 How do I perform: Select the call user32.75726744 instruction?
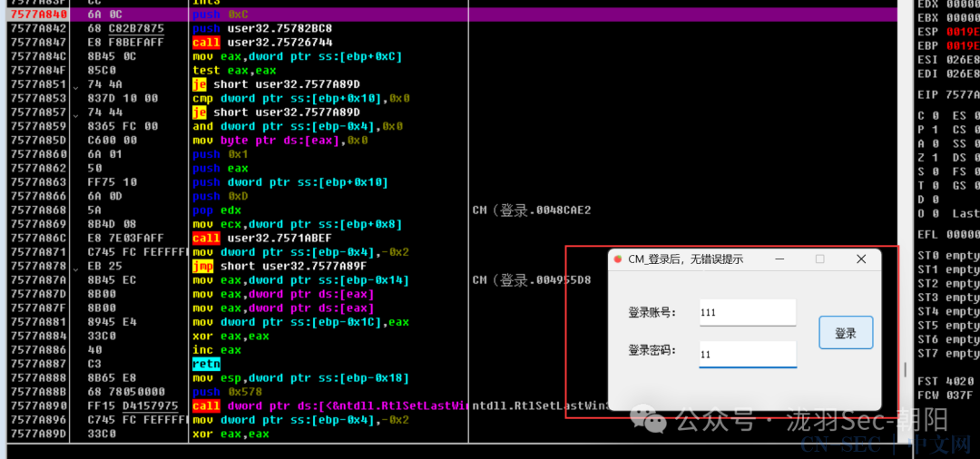coord(262,43)
